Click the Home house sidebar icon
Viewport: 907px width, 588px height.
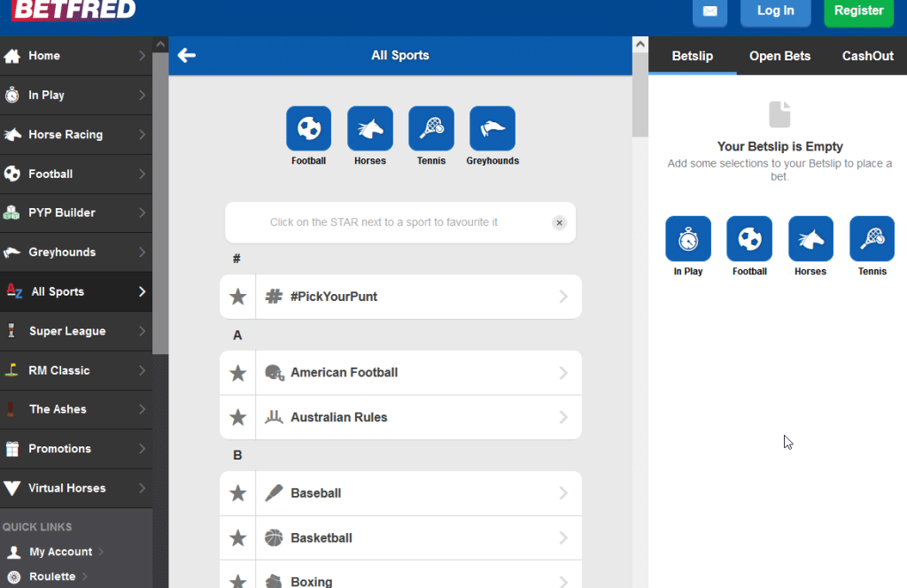tap(12, 56)
